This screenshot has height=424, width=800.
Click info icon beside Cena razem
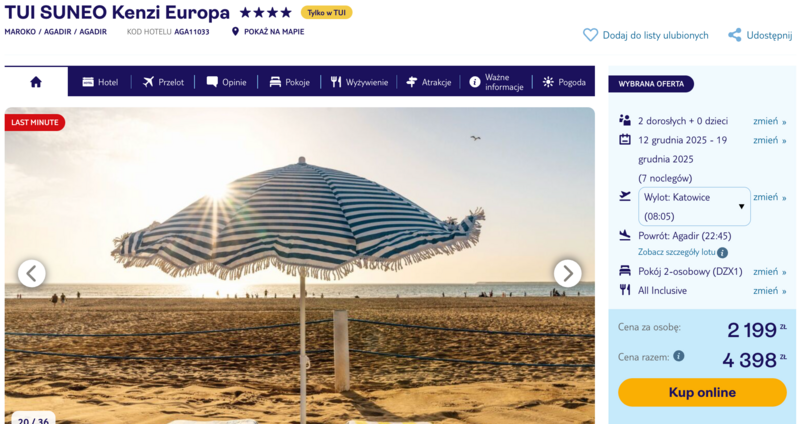point(679,356)
